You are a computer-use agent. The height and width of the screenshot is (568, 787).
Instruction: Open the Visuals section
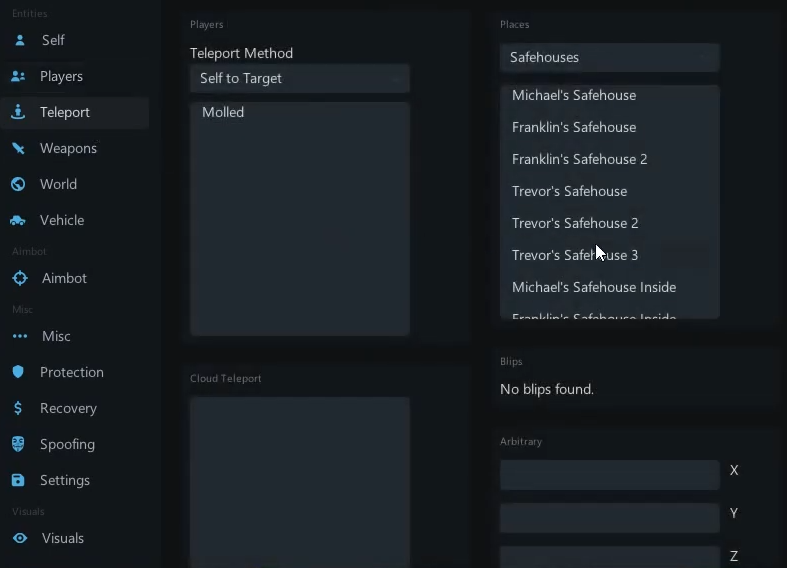63,538
